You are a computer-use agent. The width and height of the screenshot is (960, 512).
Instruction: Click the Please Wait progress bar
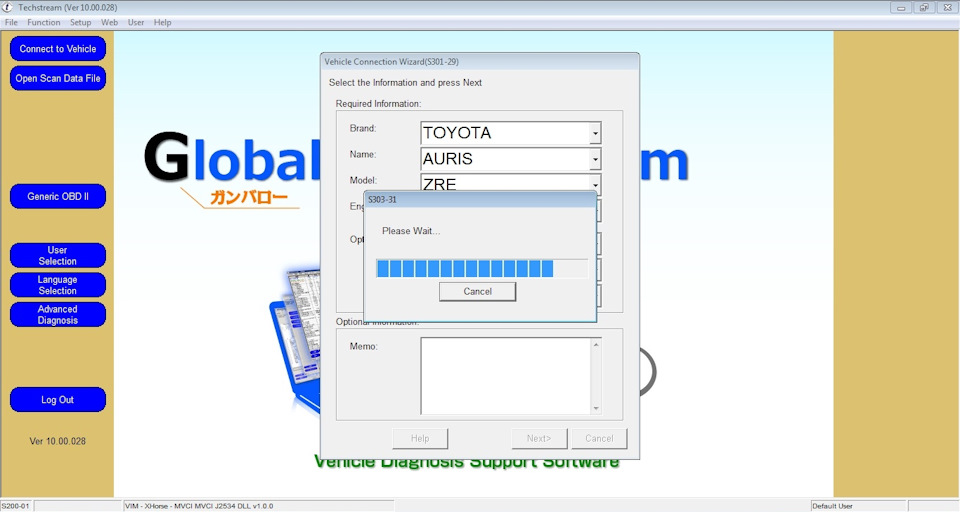[482, 268]
